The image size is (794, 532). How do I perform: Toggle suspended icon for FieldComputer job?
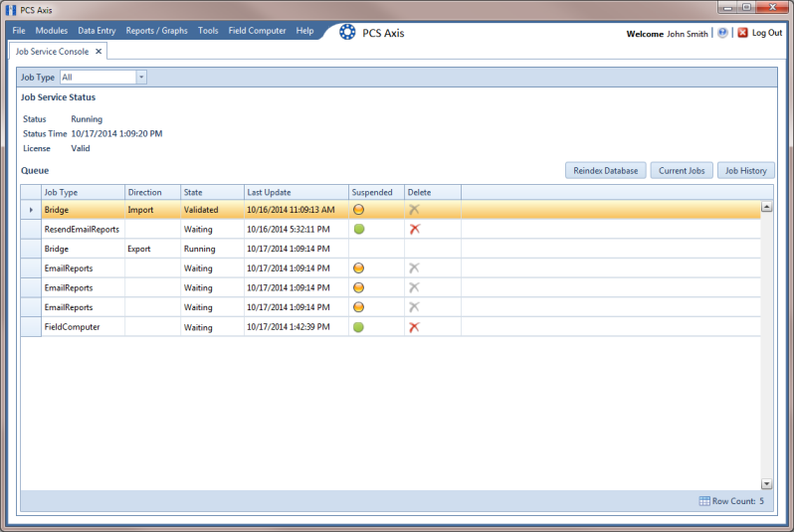coord(358,327)
